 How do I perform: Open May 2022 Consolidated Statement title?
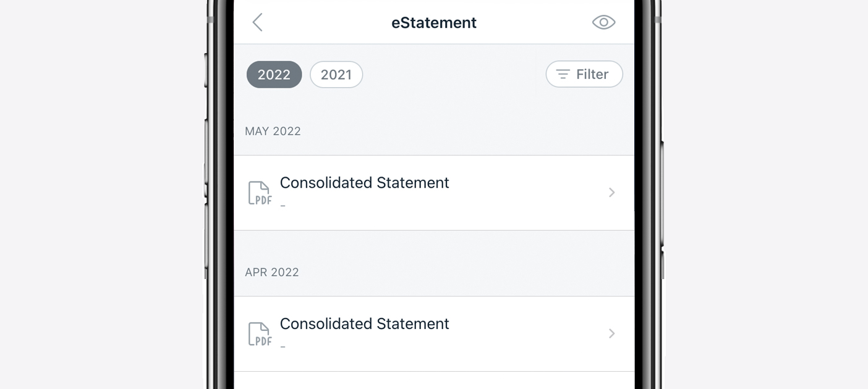coord(364,183)
